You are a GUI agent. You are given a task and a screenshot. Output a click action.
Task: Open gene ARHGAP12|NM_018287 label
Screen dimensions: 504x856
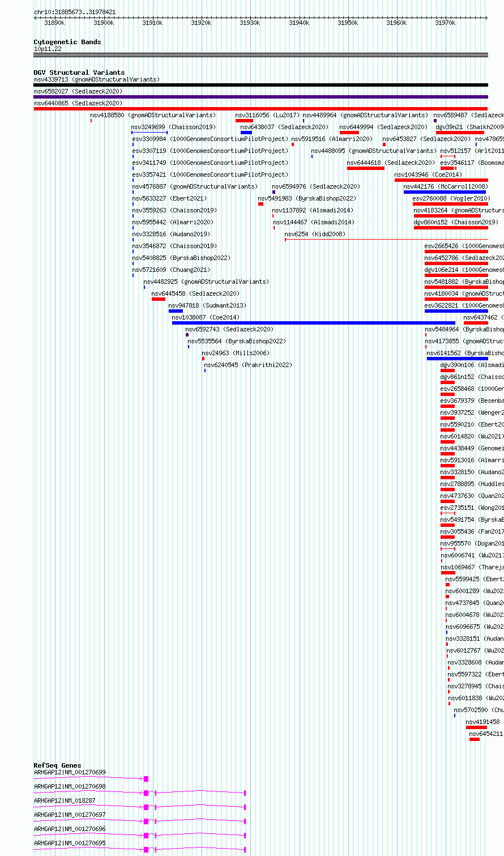pyautogui.click(x=65, y=800)
